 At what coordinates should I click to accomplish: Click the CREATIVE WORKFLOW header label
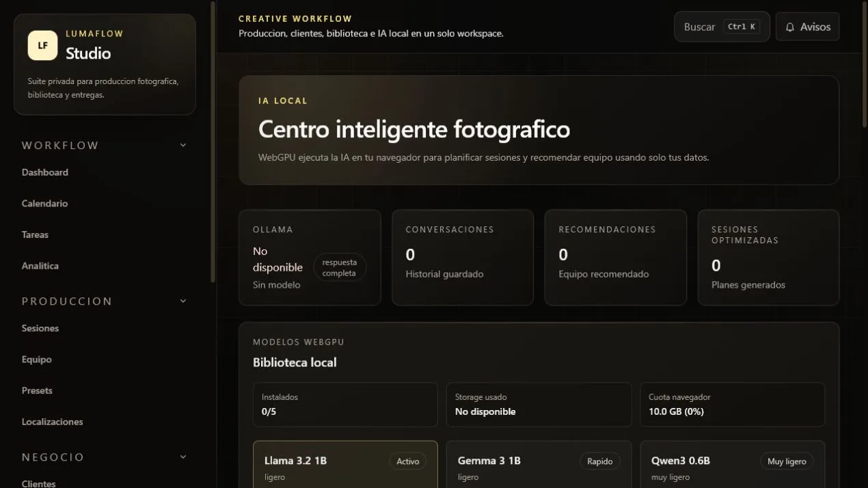(x=295, y=19)
